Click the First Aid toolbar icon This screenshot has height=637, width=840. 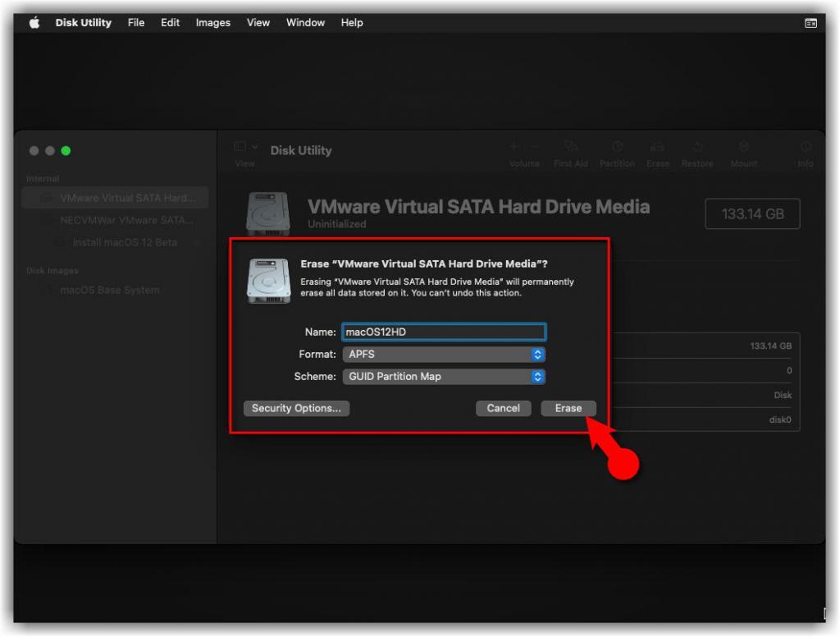click(571, 147)
